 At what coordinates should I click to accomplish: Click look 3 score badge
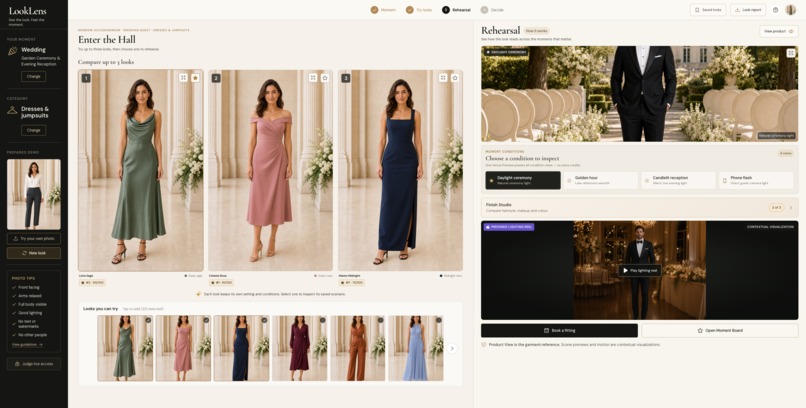[352, 283]
